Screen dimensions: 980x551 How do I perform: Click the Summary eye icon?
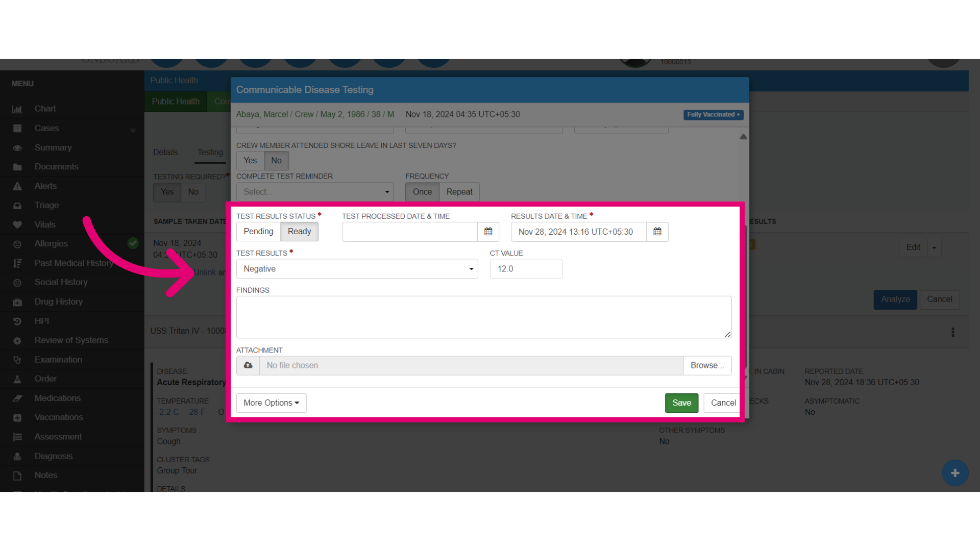(x=17, y=147)
